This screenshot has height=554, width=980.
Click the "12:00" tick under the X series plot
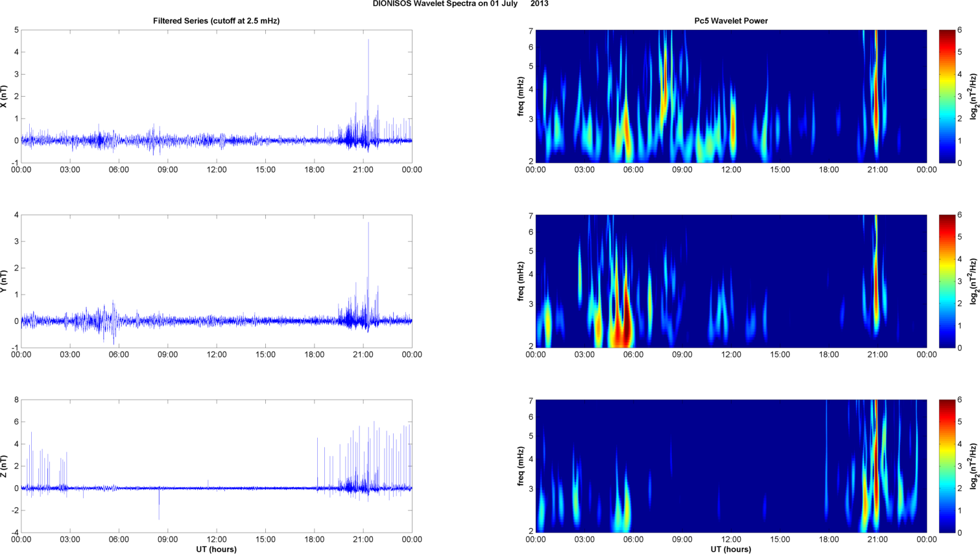click(x=217, y=170)
